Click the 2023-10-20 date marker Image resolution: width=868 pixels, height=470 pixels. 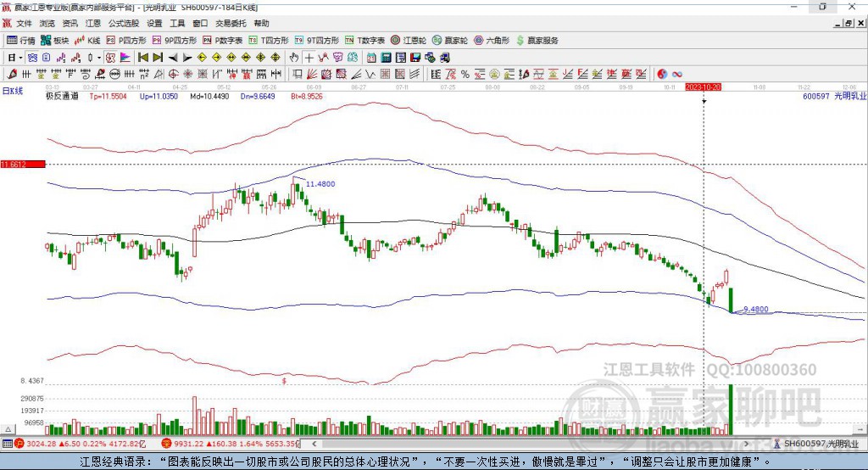coord(703,87)
